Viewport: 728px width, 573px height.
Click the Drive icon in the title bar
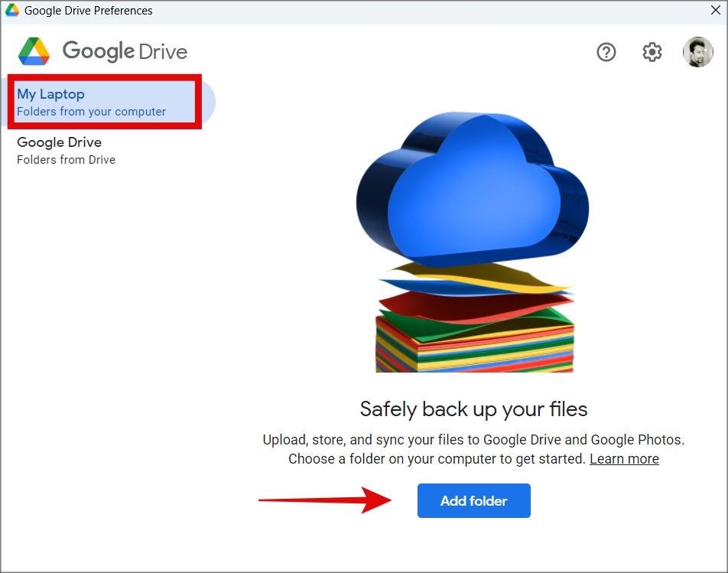[11, 10]
